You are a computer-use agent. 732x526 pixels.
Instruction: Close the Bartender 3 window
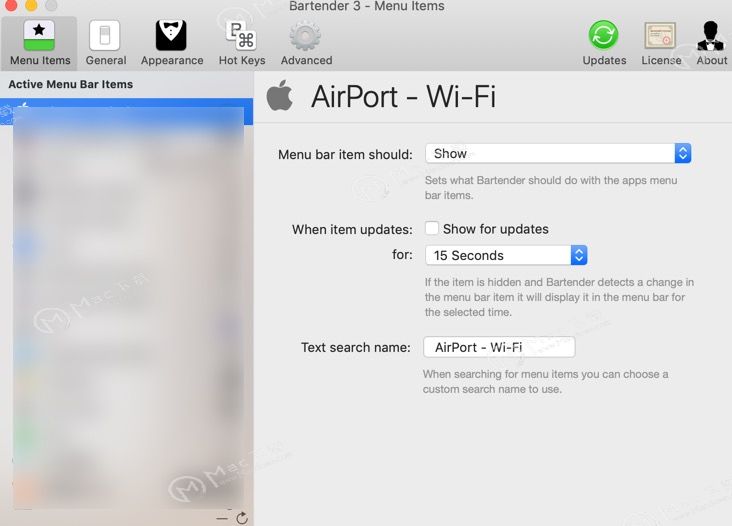coord(11,5)
